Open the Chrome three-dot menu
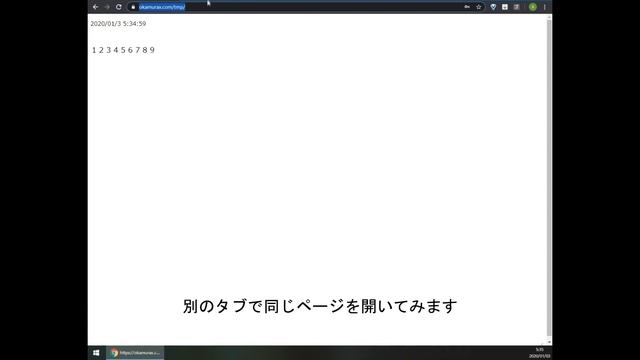Image resolution: width=640 pixels, height=360 pixels. tap(544, 7)
